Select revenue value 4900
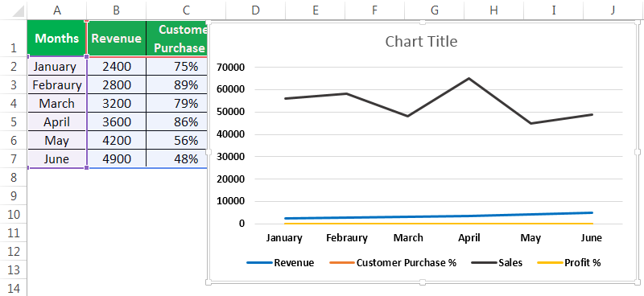 pyautogui.click(x=117, y=158)
